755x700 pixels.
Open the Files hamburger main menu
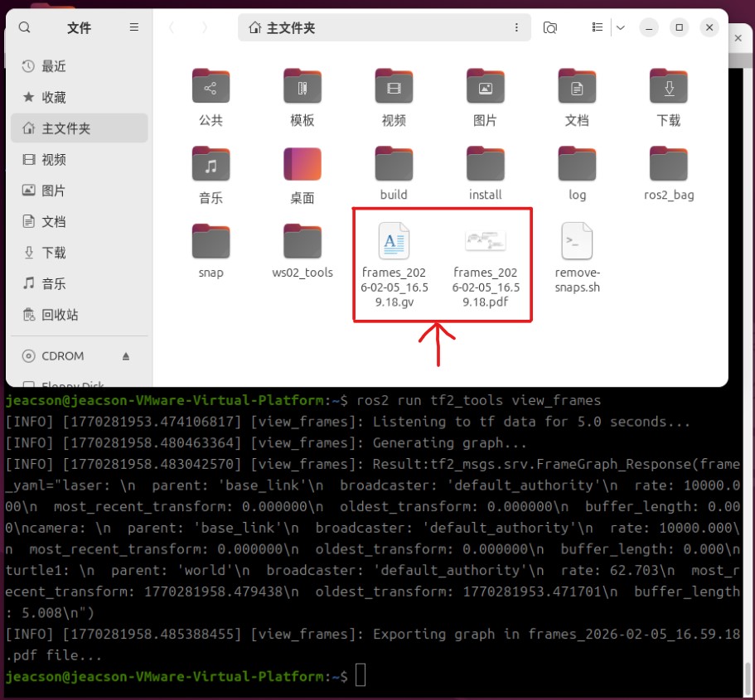(134, 27)
